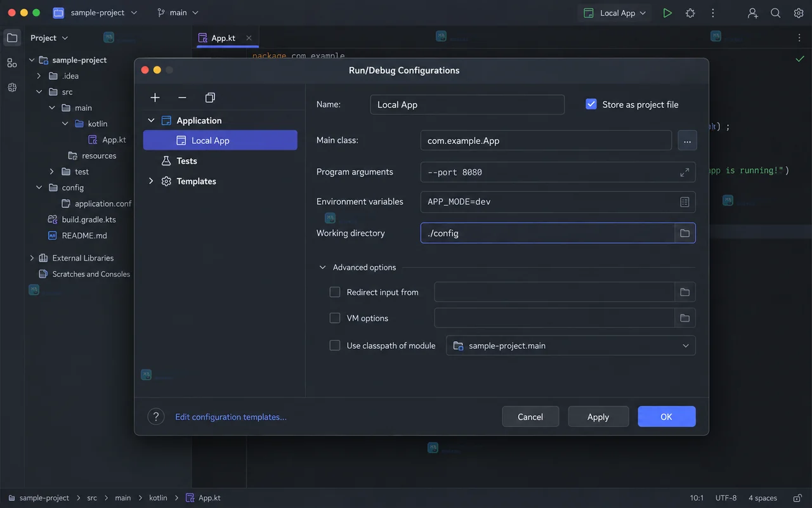812x508 pixels.
Task: Open IDE settings gear icon
Action: [799, 13]
